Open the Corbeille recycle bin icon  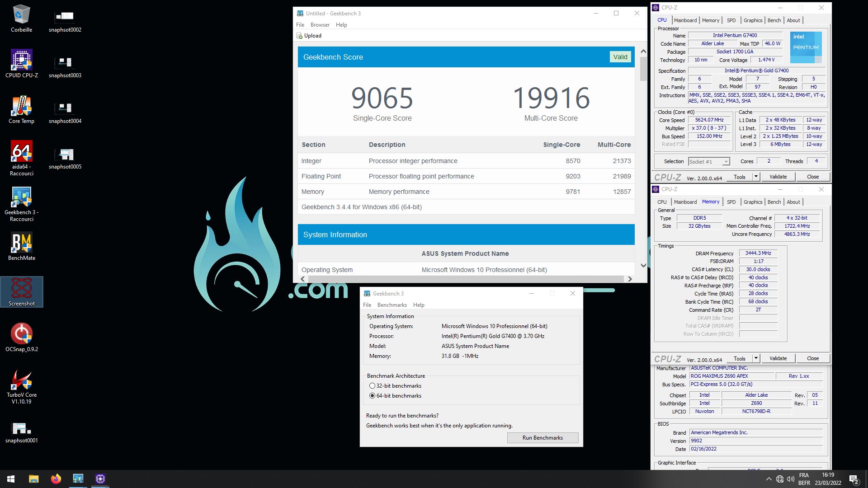pos(21,19)
